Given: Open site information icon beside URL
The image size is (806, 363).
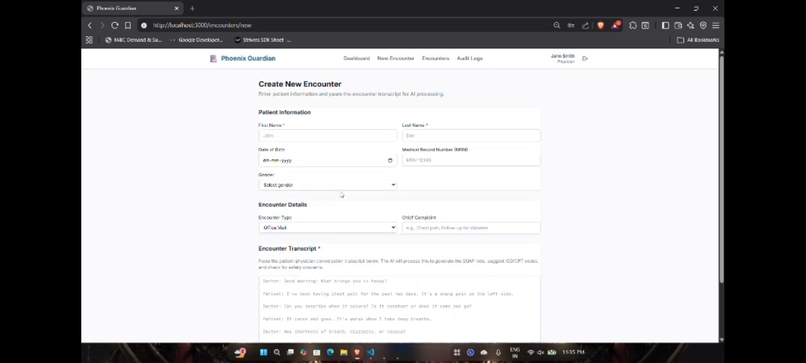Looking at the screenshot, I should pyautogui.click(x=144, y=25).
